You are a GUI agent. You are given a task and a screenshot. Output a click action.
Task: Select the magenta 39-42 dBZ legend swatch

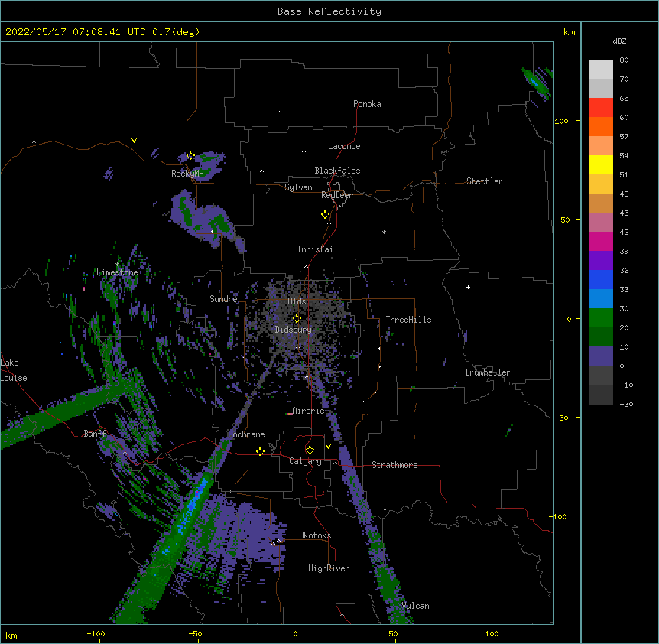click(x=601, y=242)
